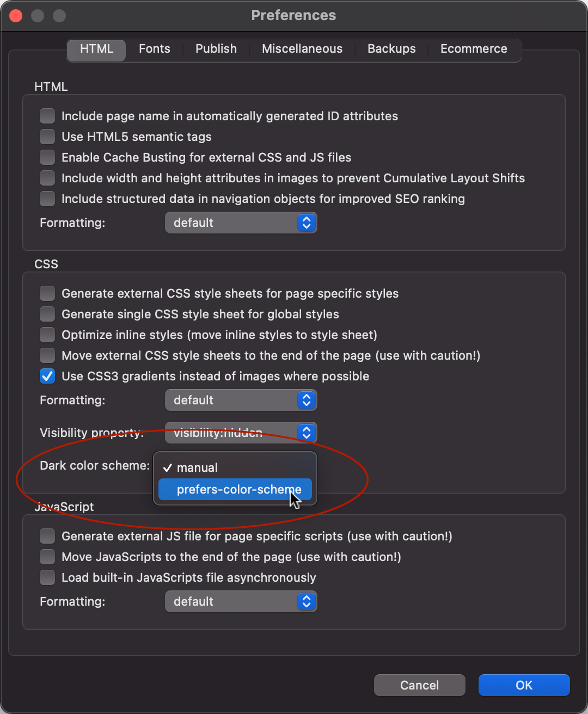The width and height of the screenshot is (588, 714).
Task: Disable Use CSS3 gradients checkbox
Action: click(x=48, y=376)
